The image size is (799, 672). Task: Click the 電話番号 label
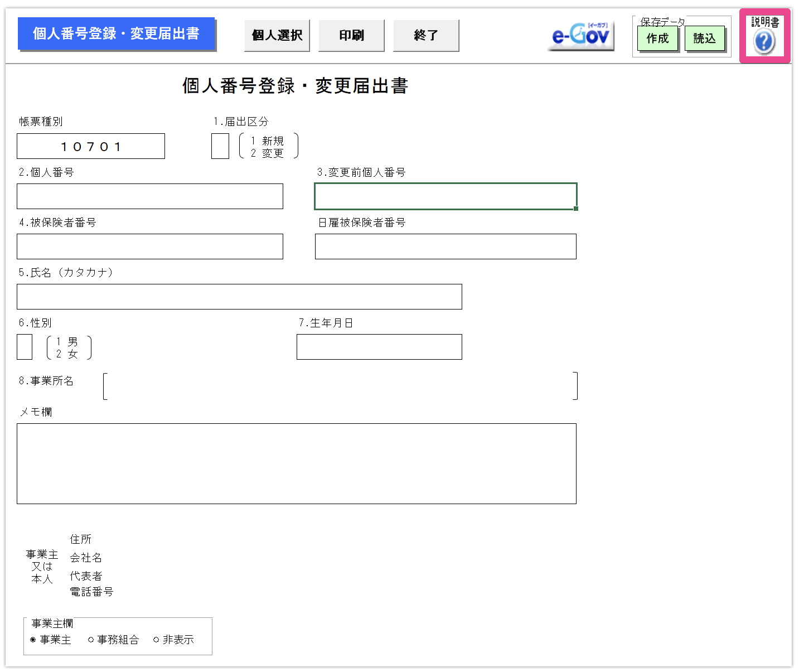coord(91,592)
